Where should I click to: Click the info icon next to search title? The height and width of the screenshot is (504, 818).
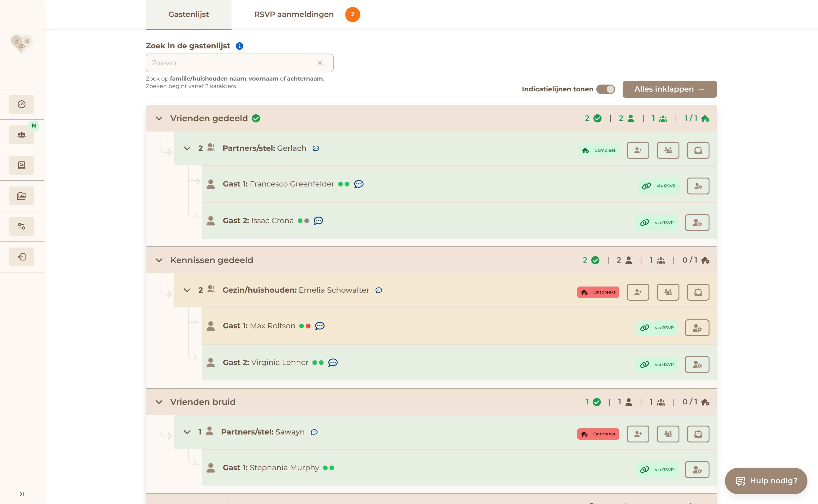click(x=239, y=46)
